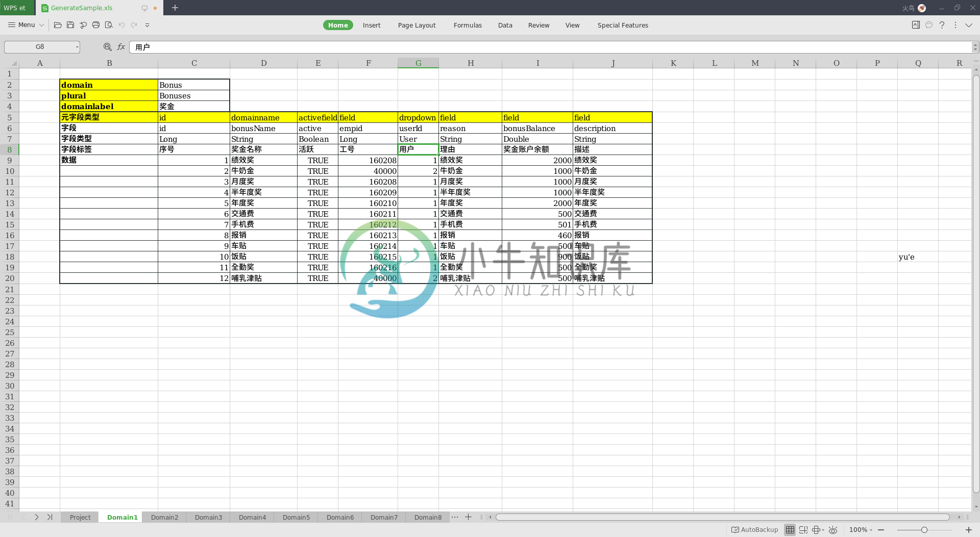This screenshot has width=980, height=537.
Task: Open help with the question mark icon
Action: (942, 25)
